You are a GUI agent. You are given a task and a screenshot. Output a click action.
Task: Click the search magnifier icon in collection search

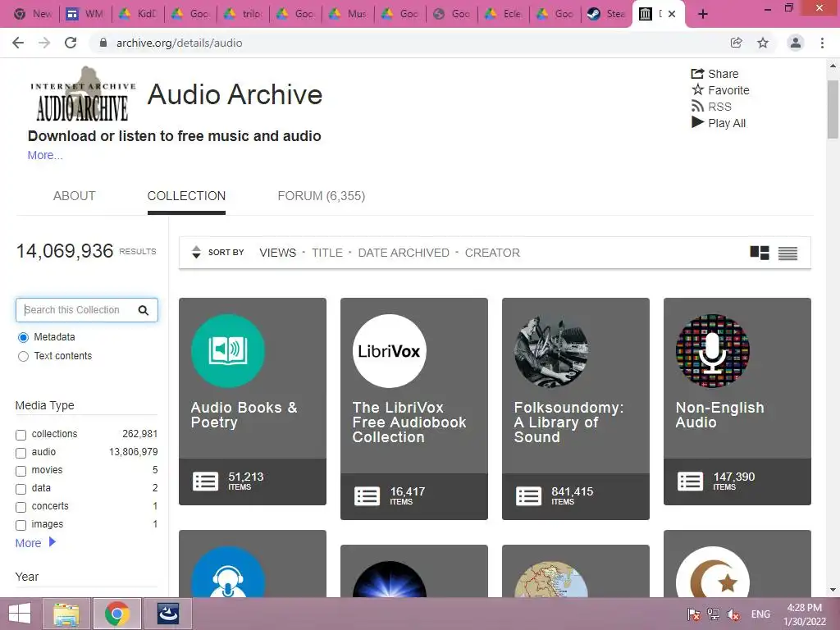point(143,310)
